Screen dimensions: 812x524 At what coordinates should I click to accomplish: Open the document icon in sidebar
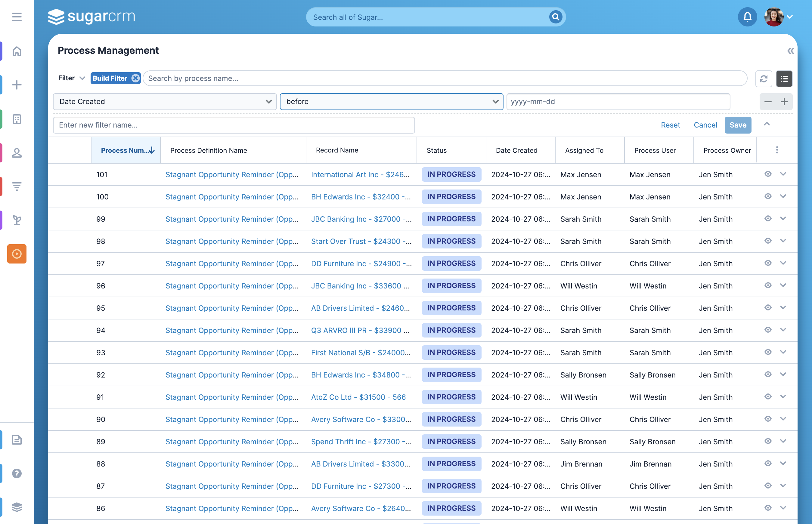(x=17, y=439)
